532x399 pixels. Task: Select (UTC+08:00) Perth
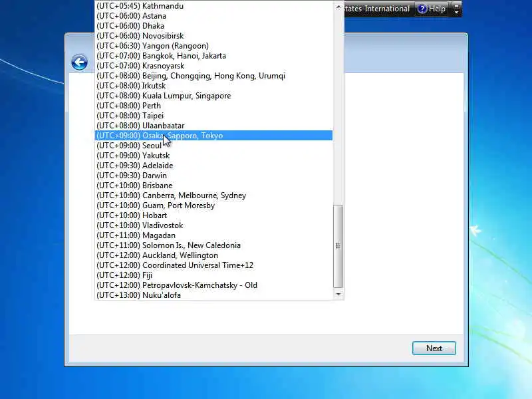click(213, 106)
